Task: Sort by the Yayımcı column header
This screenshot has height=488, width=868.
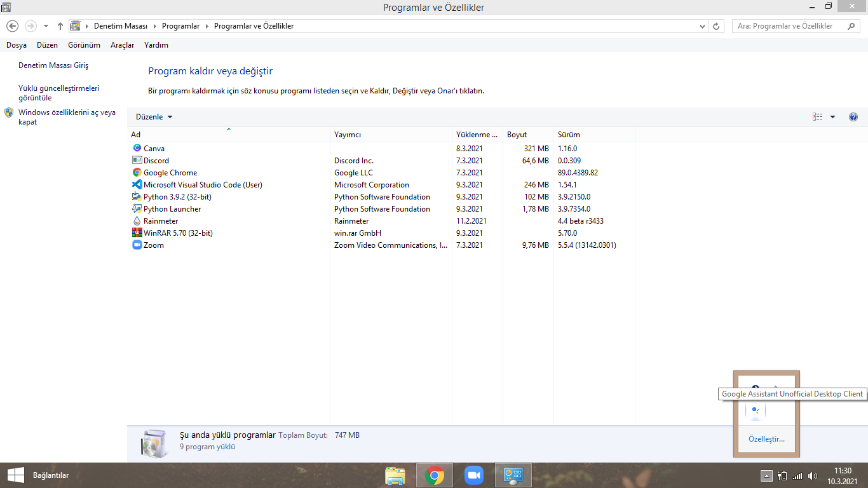Action: [391, 135]
